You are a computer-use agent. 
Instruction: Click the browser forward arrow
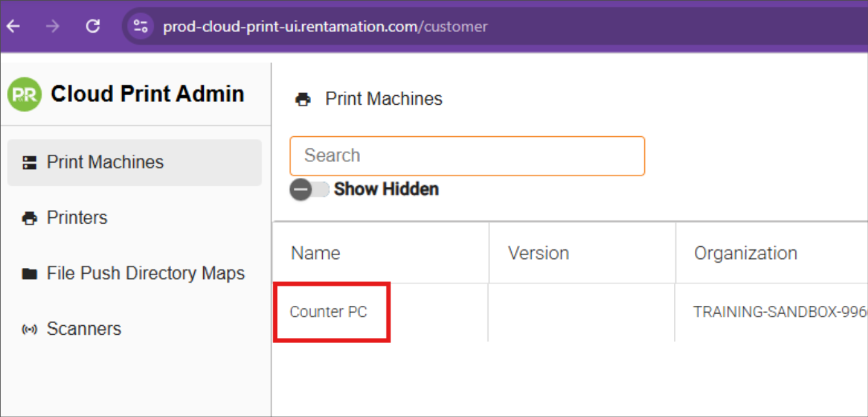53,26
